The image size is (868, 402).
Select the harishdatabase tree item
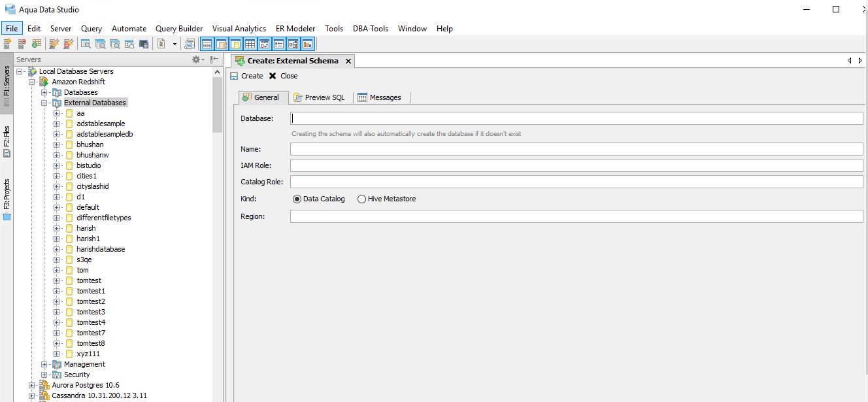point(101,249)
